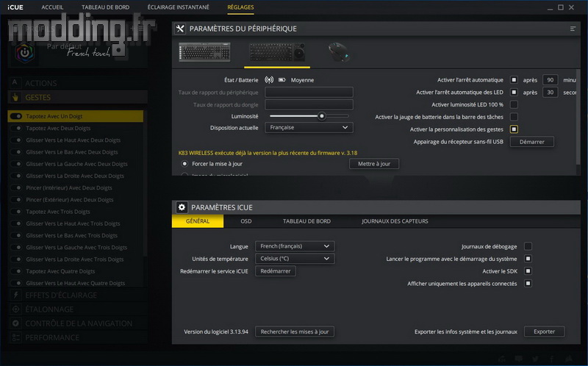Click the battery level icon next to Moyenne

(x=282, y=80)
